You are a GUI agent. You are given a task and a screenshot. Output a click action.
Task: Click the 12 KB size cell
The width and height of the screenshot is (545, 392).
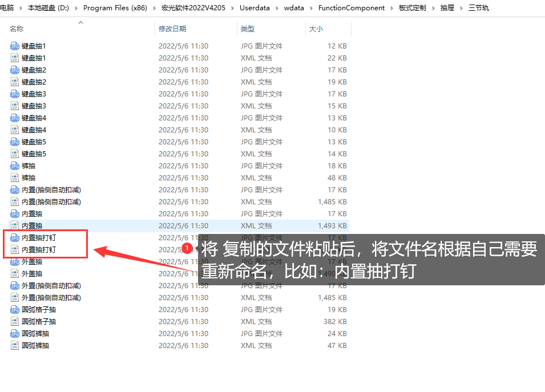tap(337, 46)
